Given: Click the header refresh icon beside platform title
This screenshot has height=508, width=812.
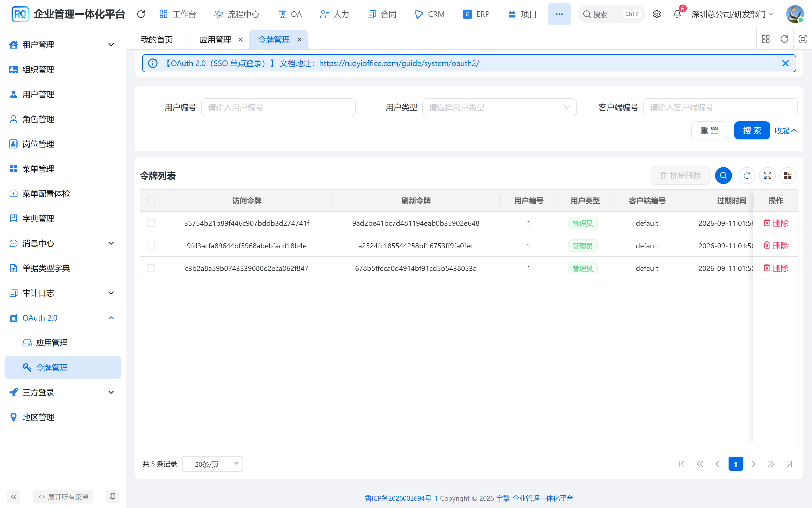Looking at the screenshot, I should click(x=141, y=14).
